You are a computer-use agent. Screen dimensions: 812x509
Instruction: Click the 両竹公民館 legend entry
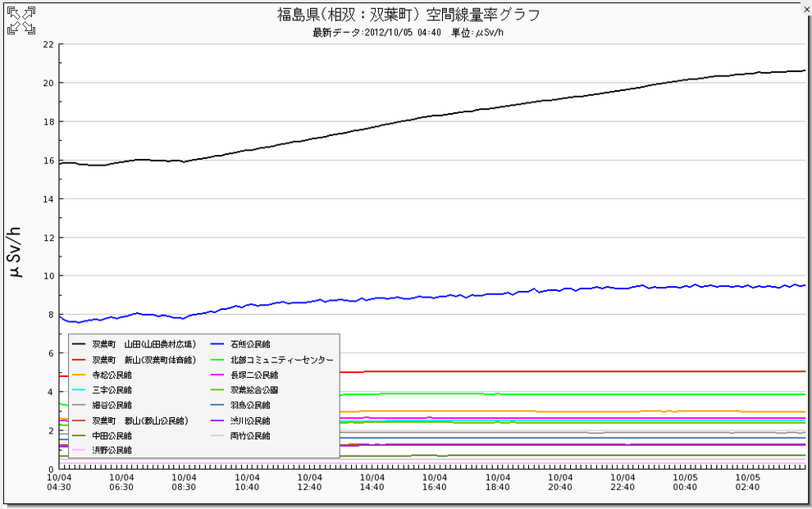(x=250, y=435)
